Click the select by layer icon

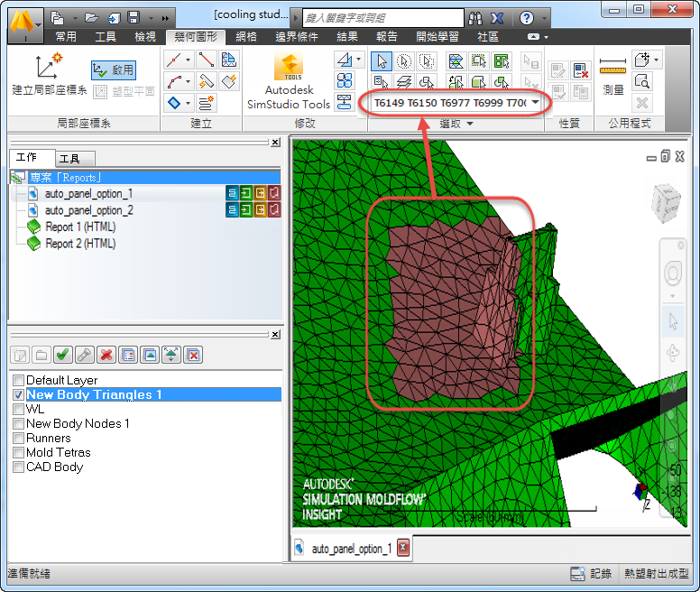pos(404,82)
